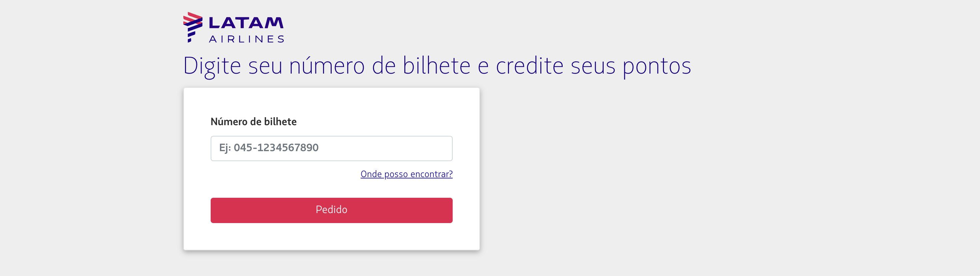Click the underlined ticket-location help link

pyautogui.click(x=406, y=174)
